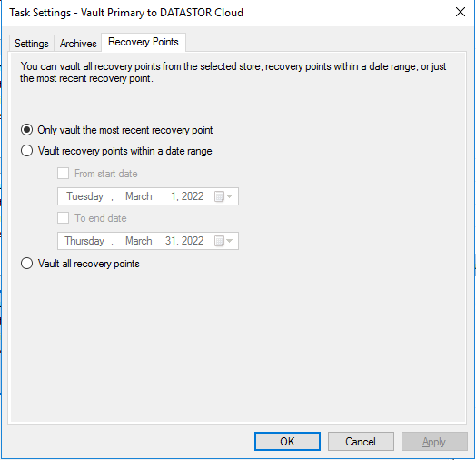The width and height of the screenshot is (476, 460).
Task: Open the end date calendar dropdown
Action: pyautogui.click(x=230, y=241)
